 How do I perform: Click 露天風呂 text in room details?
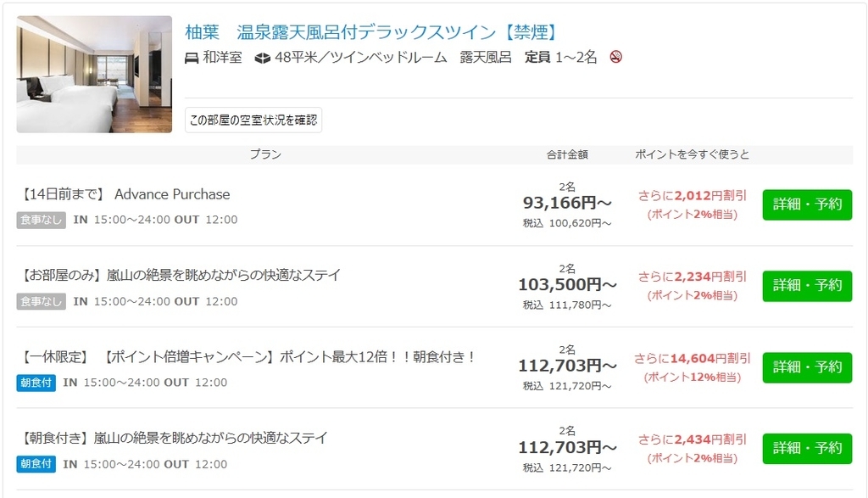pos(486,57)
